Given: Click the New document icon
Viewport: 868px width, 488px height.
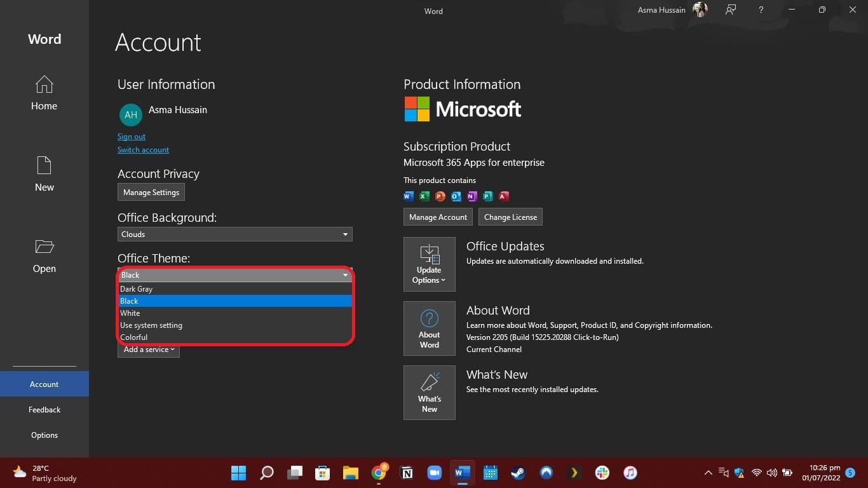Looking at the screenshot, I should click(x=44, y=166).
